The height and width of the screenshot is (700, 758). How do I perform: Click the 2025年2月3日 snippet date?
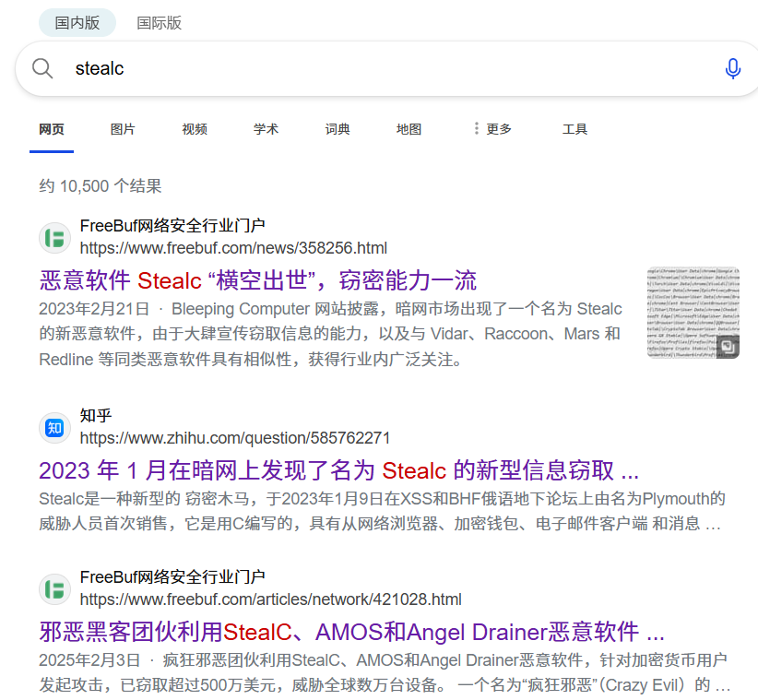click(x=90, y=660)
